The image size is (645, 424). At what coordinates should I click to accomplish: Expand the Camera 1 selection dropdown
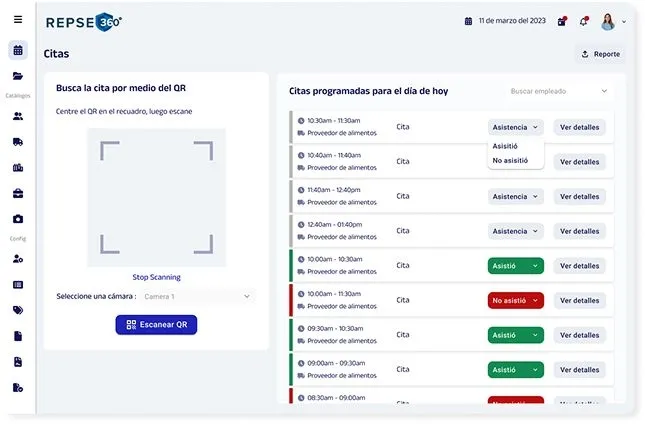coord(198,296)
